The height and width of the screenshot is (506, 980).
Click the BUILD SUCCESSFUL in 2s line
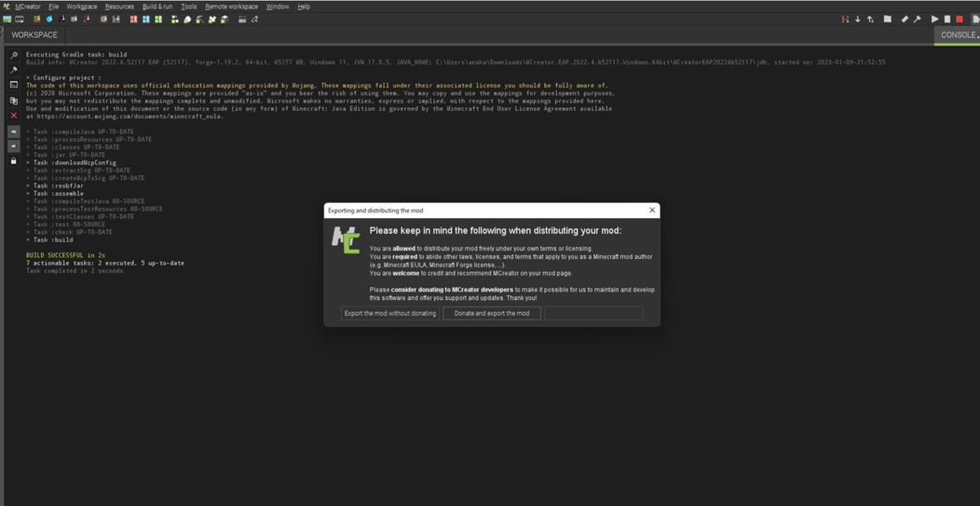pyautogui.click(x=65, y=255)
